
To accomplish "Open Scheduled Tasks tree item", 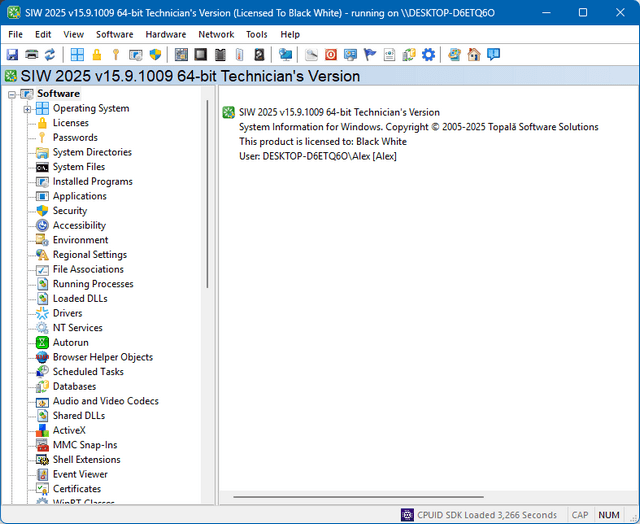I will (88, 372).
